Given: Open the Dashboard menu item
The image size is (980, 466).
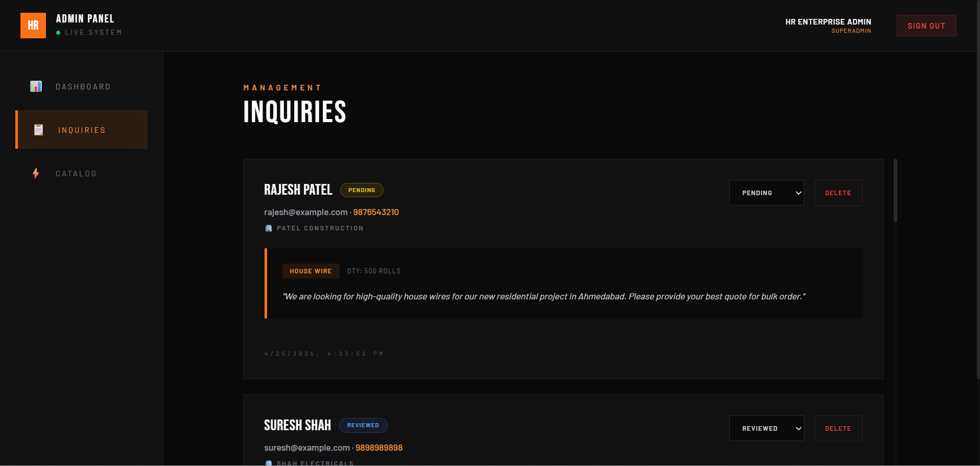Looking at the screenshot, I should (x=83, y=87).
